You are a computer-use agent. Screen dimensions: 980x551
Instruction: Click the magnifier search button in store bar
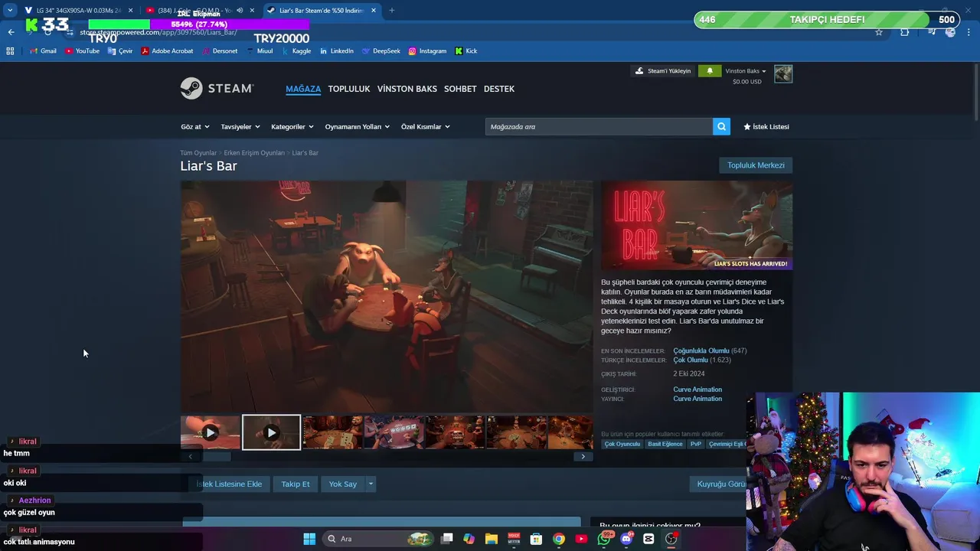(721, 126)
